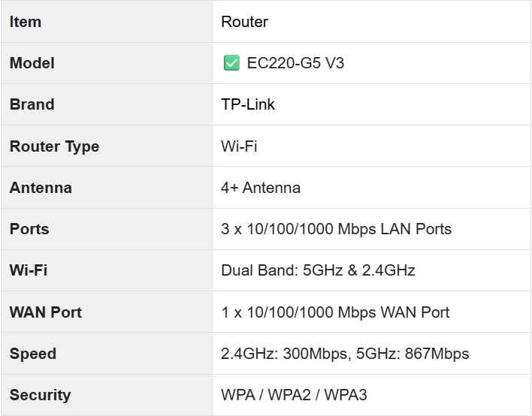The width and height of the screenshot is (532, 416).
Task: Click the Wi-Fi router type value
Action: click(239, 146)
